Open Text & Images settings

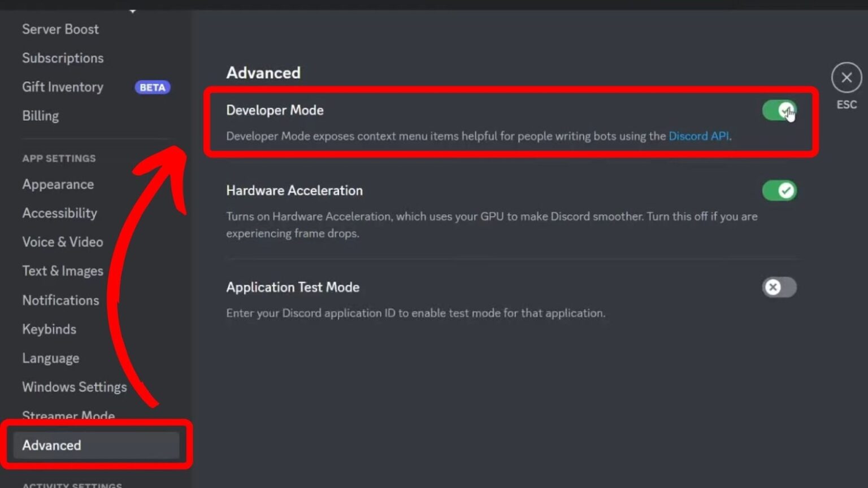(x=62, y=271)
